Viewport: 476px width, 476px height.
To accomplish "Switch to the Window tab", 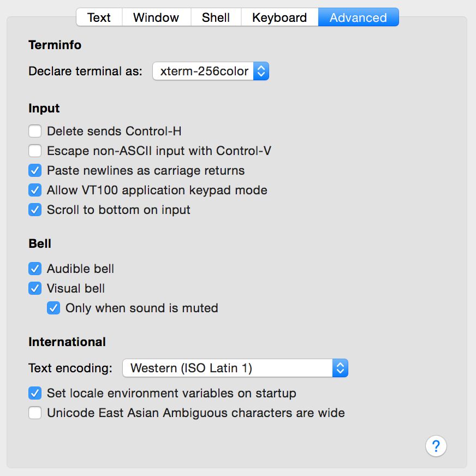I will 156,17.
